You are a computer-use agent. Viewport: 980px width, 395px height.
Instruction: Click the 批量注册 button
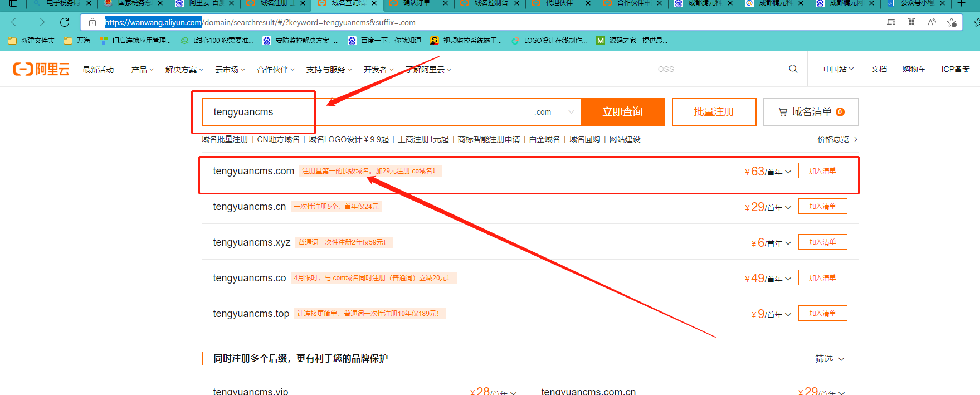tap(714, 112)
